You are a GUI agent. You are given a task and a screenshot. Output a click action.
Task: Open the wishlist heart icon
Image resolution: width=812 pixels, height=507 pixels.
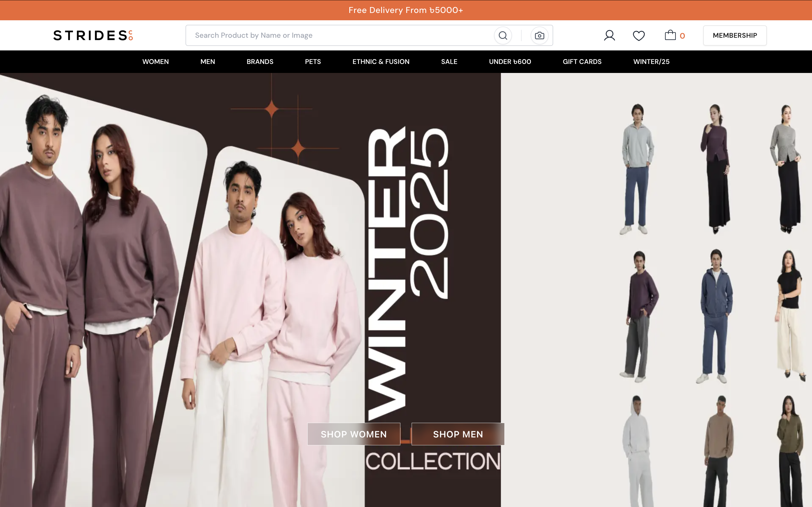pos(639,35)
